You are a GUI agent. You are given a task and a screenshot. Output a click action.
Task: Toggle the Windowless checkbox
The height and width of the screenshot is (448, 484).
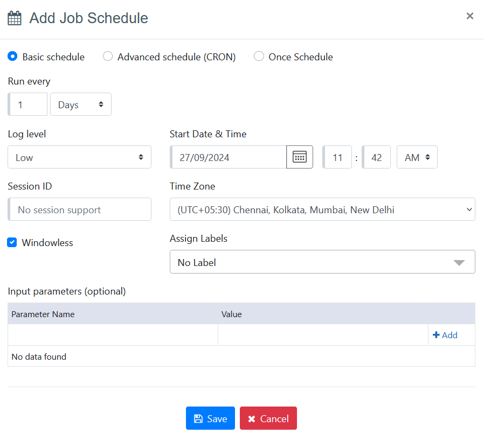(x=12, y=243)
